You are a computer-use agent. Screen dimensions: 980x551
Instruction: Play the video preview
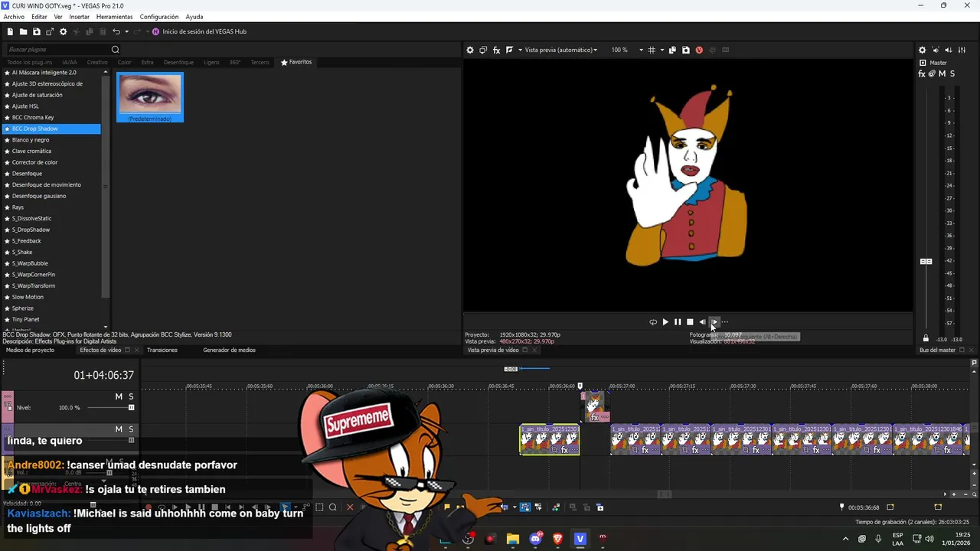[x=665, y=322]
